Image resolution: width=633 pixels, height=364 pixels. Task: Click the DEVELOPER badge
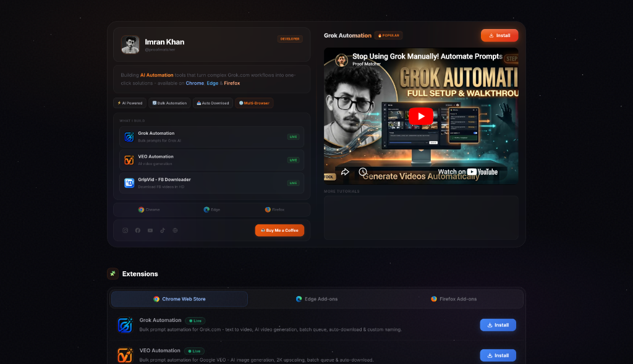(x=290, y=39)
